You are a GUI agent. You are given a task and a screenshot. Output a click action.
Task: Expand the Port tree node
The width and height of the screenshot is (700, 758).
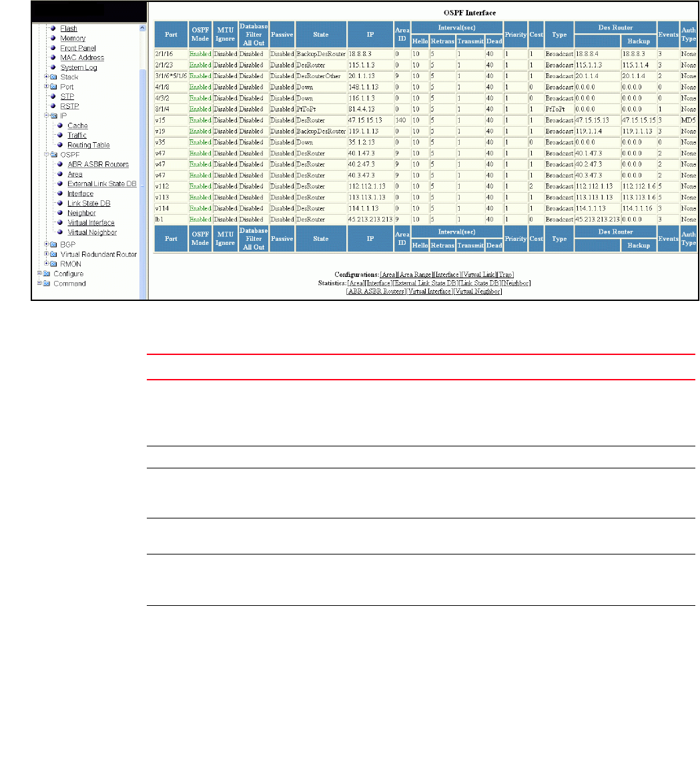[x=47, y=86]
